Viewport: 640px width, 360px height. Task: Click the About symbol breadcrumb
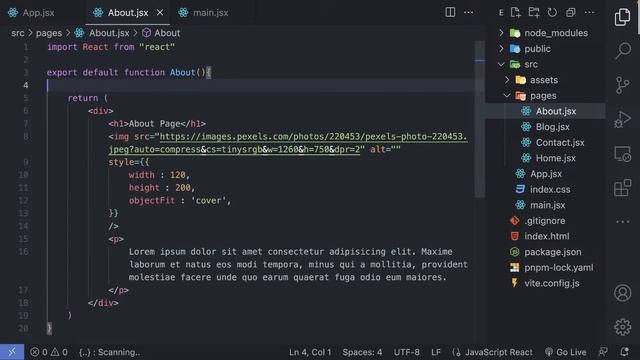point(161,33)
